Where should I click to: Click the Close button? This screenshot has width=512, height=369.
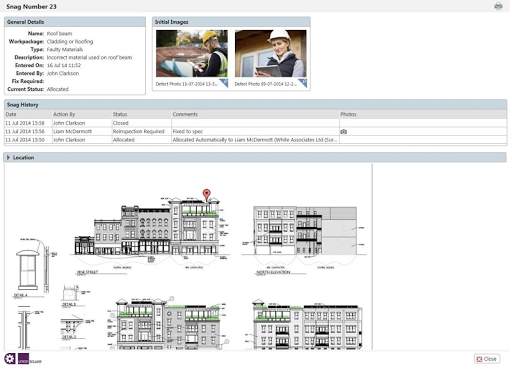coord(487,359)
